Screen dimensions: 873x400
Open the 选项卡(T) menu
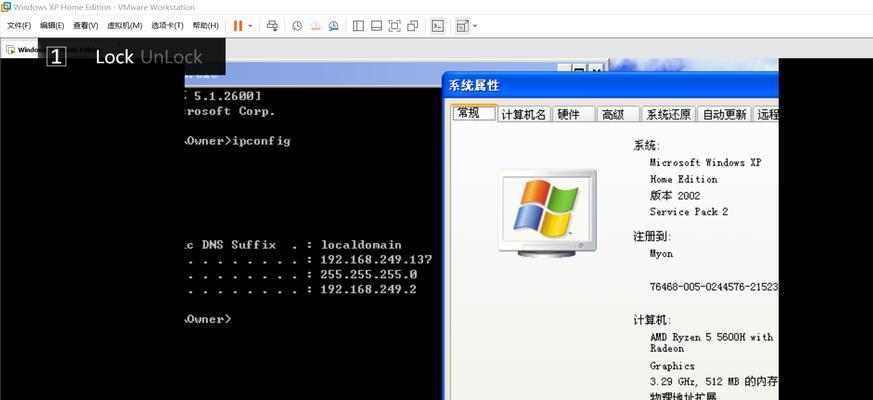point(167,26)
